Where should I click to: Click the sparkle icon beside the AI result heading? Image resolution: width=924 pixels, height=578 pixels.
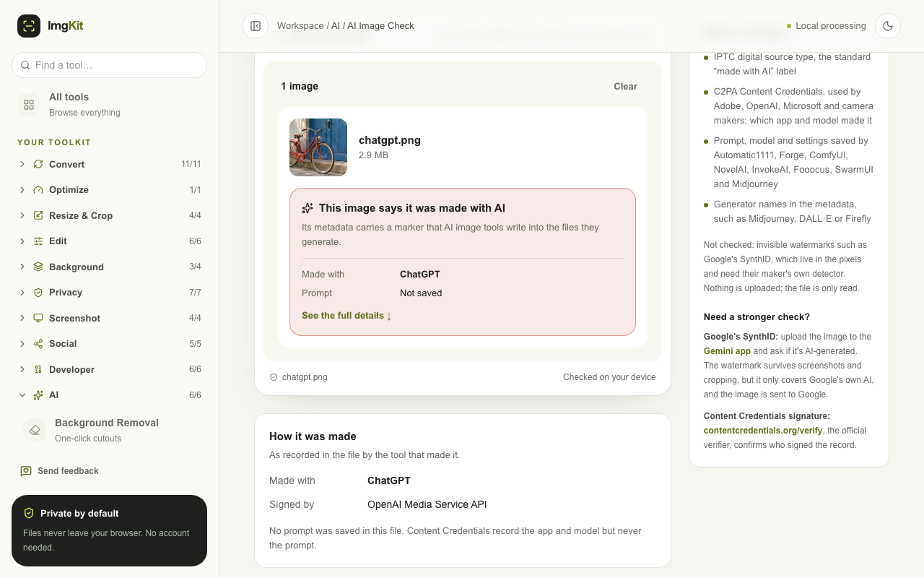coord(308,208)
